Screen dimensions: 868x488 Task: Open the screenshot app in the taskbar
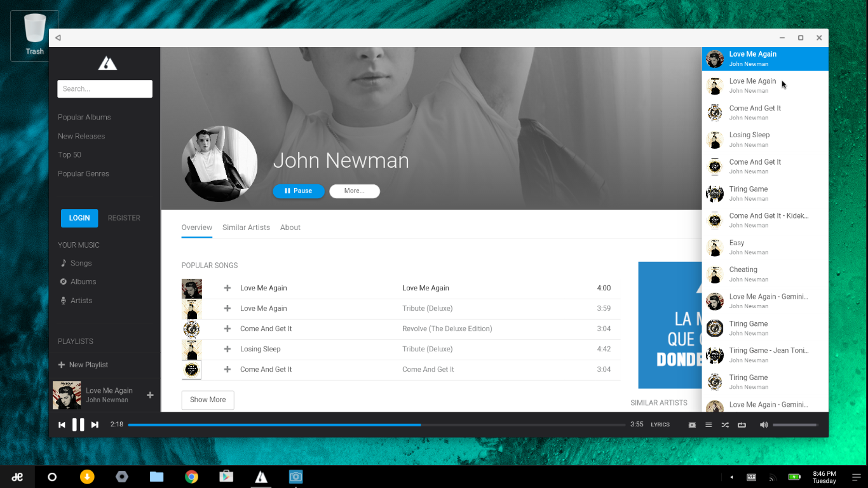pyautogui.click(x=295, y=477)
